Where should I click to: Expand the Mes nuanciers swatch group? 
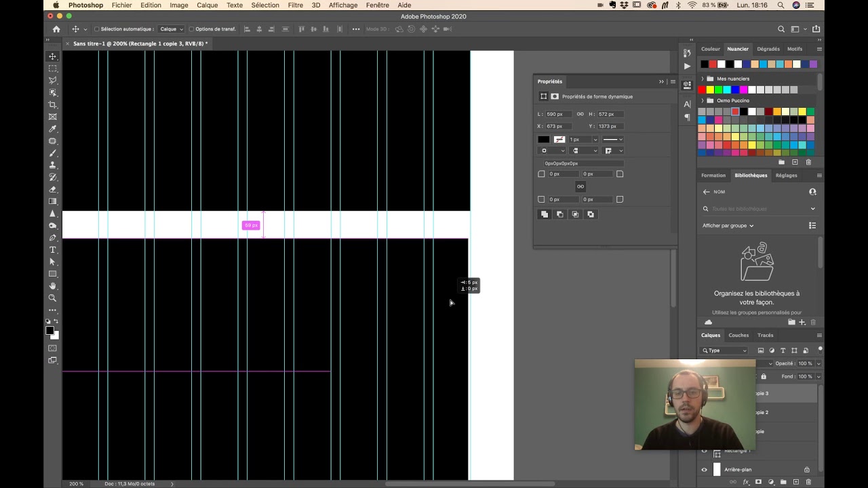(703, 79)
